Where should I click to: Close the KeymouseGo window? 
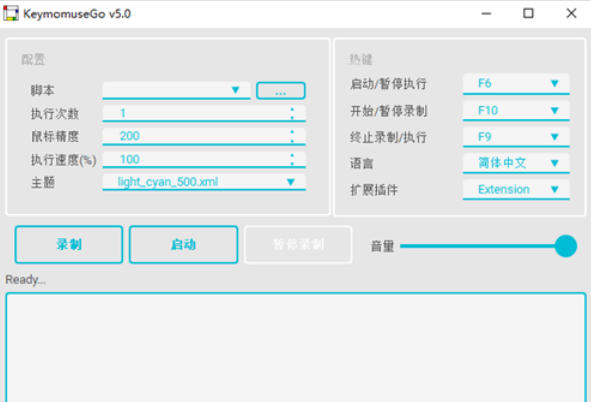[x=571, y=14]
